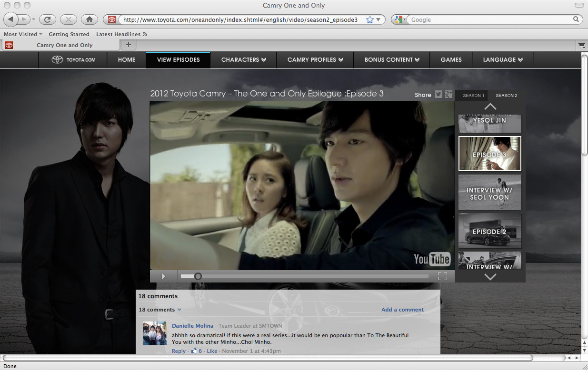
Task: Click the video progress slider knob
Action: click(198, 276)
